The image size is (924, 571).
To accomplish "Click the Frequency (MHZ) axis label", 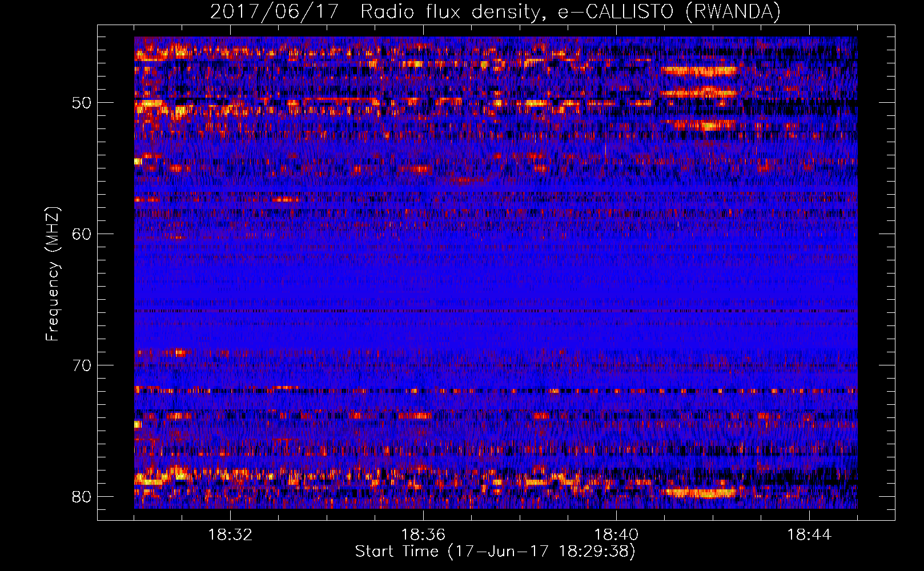I will [53, 274].
